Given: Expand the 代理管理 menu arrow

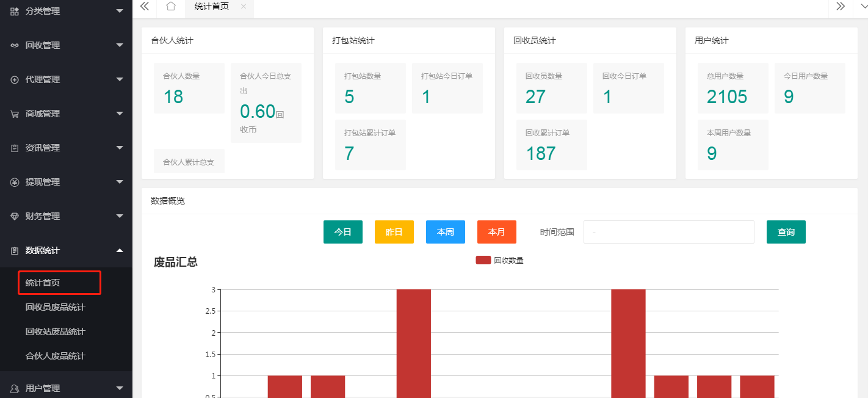Looking at the screenshot, I should point(120,79).
